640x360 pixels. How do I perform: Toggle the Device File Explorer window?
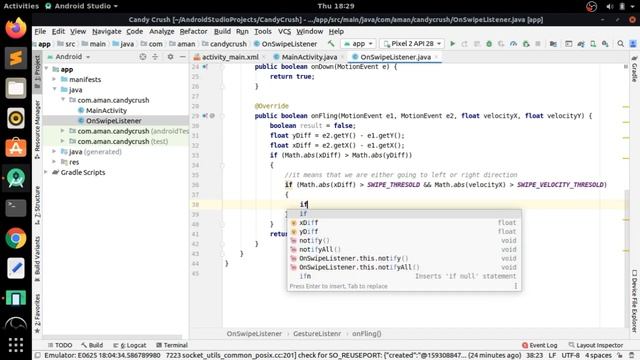(635, 301)
